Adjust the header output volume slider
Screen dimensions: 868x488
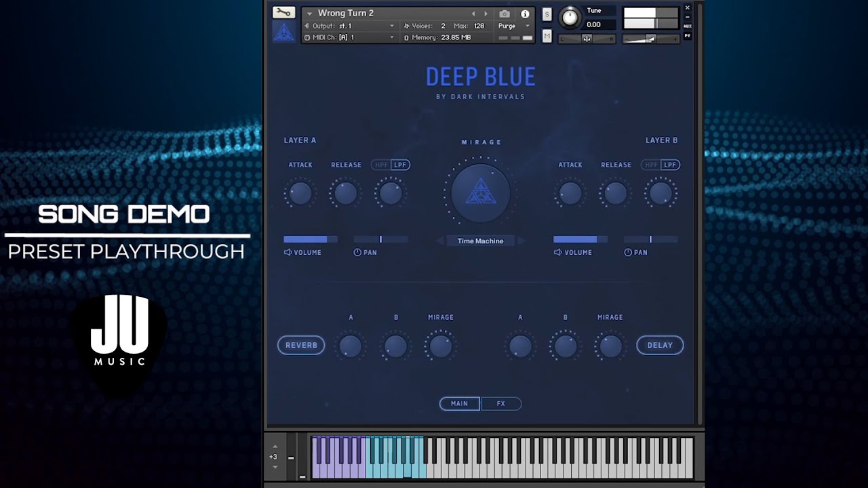(x=651, y=39)
